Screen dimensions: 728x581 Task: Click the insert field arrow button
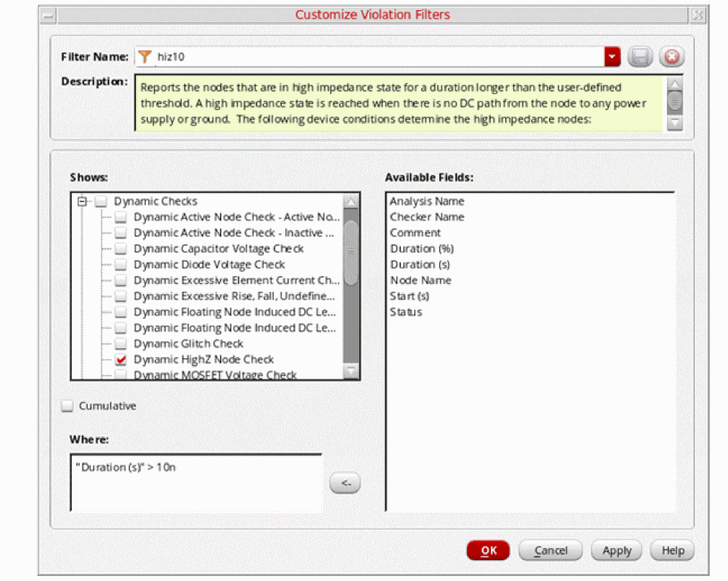345,483
